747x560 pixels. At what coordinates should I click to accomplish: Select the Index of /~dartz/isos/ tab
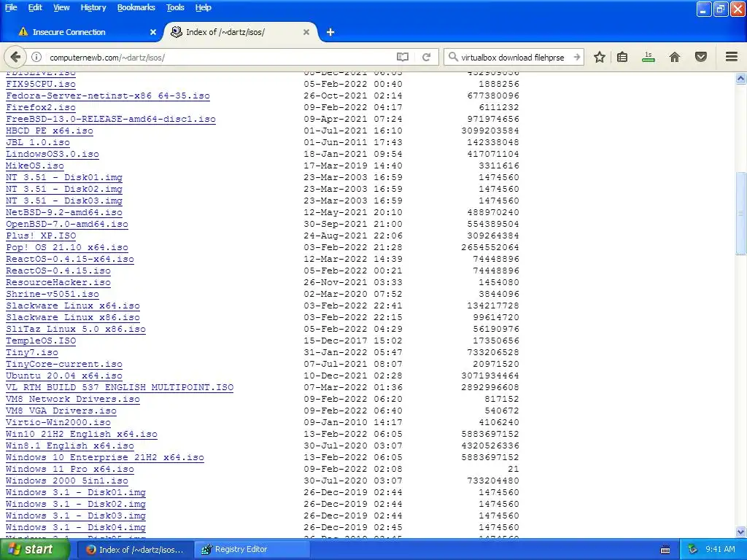click(241, 32)
